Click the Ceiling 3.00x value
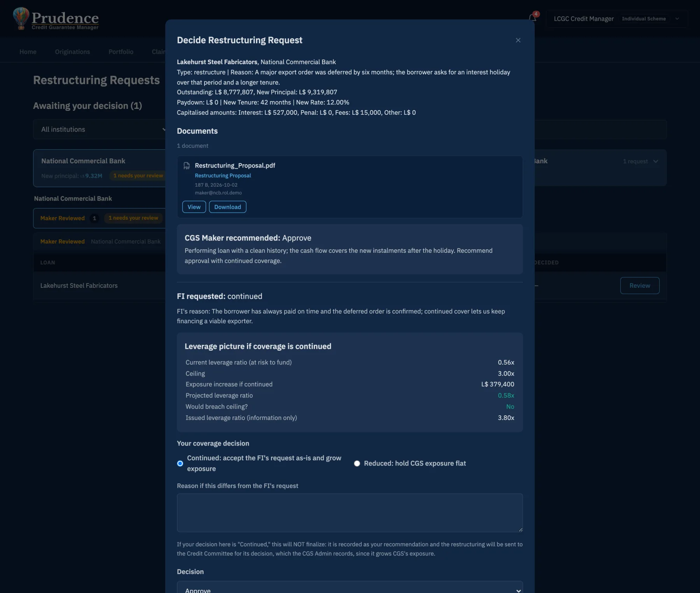Screen dimensions: 700x593 [506, 373]
